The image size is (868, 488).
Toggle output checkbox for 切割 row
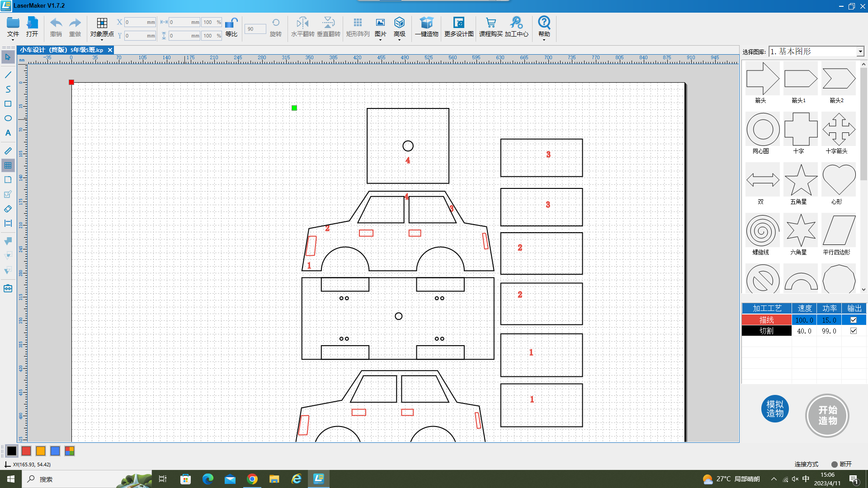click(x=854, y=331)
